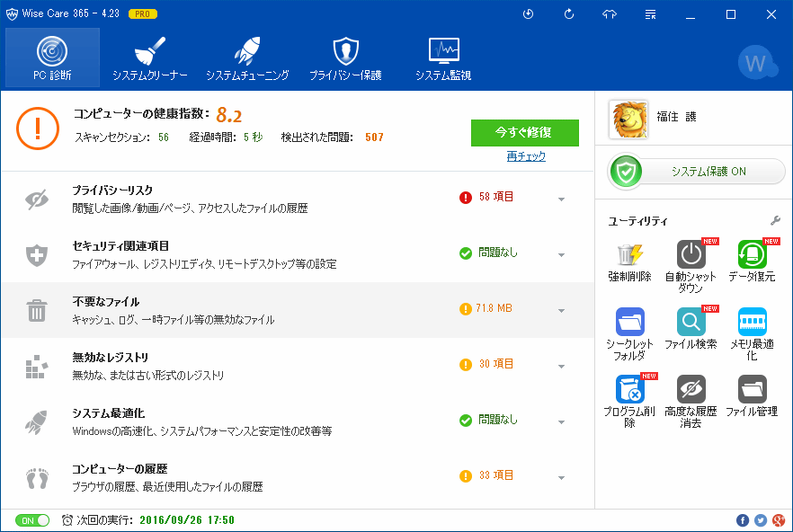Open 高度な履歴消去 utility
This screenshot has height=532, width=793.
tap(691, 401)
